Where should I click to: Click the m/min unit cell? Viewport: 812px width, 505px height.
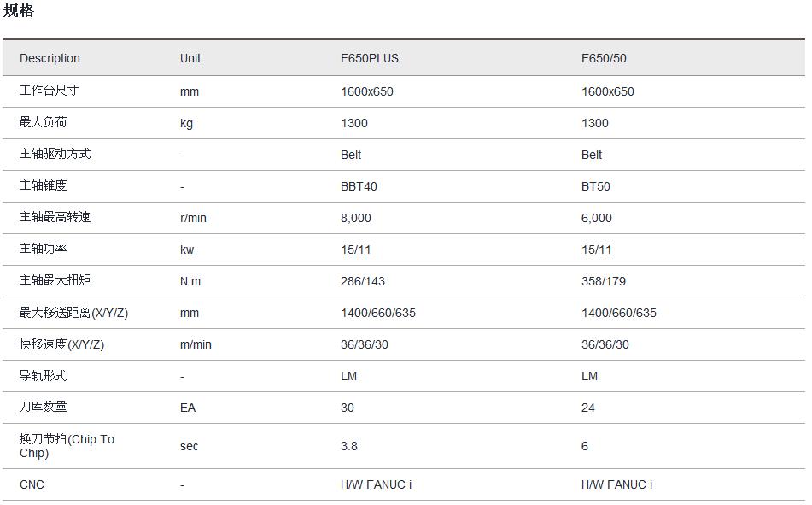coord(196,344)
